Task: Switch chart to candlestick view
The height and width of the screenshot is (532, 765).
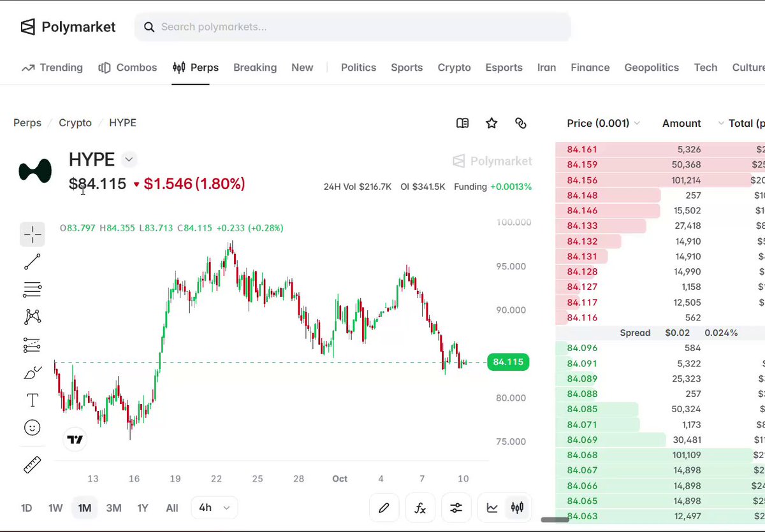Action: [x=517, y=508]
